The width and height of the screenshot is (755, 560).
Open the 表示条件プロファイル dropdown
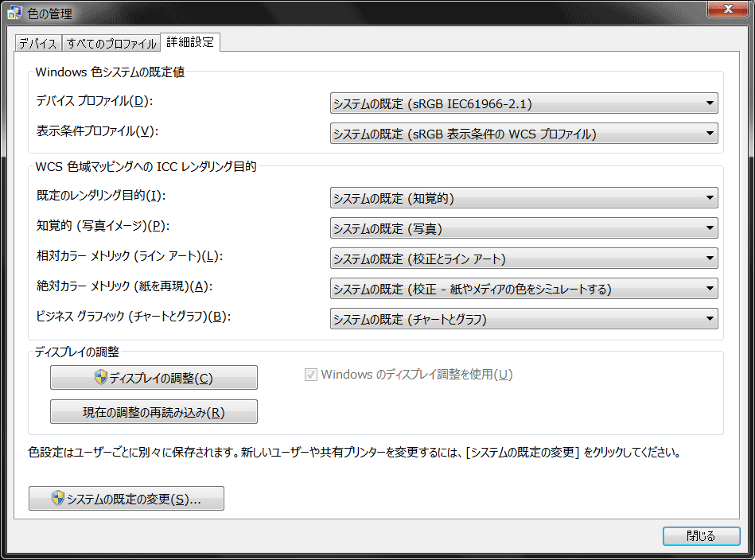point(523,134)
